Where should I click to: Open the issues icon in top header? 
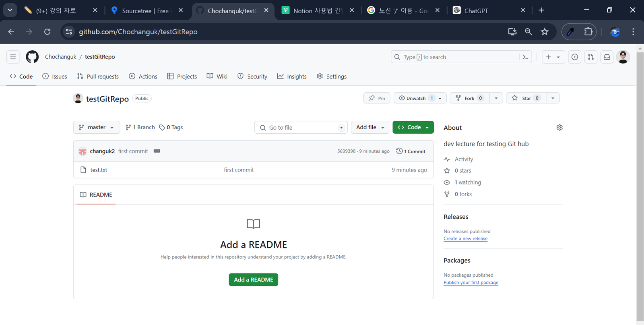[575, 57]
